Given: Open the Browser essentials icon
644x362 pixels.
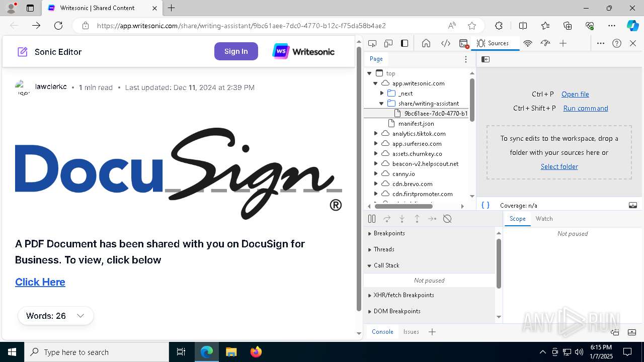Looking at the screenshot, I should 590,26.
